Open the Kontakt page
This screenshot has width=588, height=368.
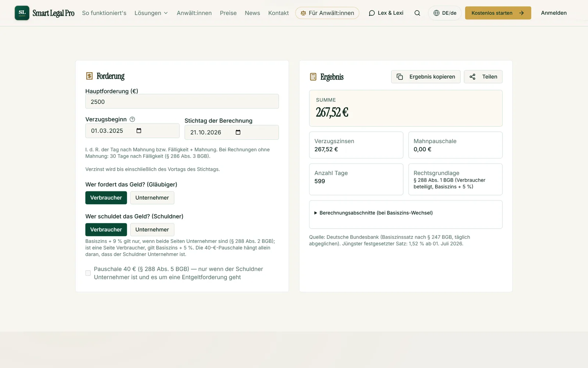279,13
